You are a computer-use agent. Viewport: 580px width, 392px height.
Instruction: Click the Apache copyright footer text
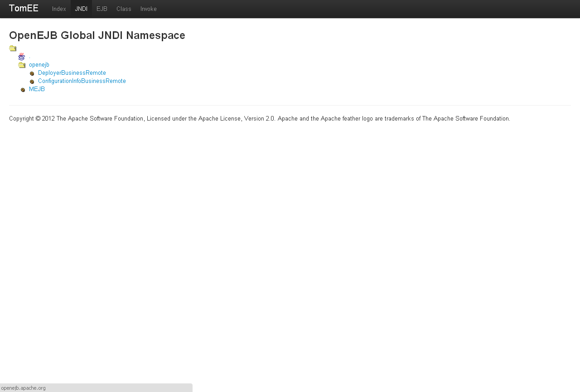click(260, 119)
